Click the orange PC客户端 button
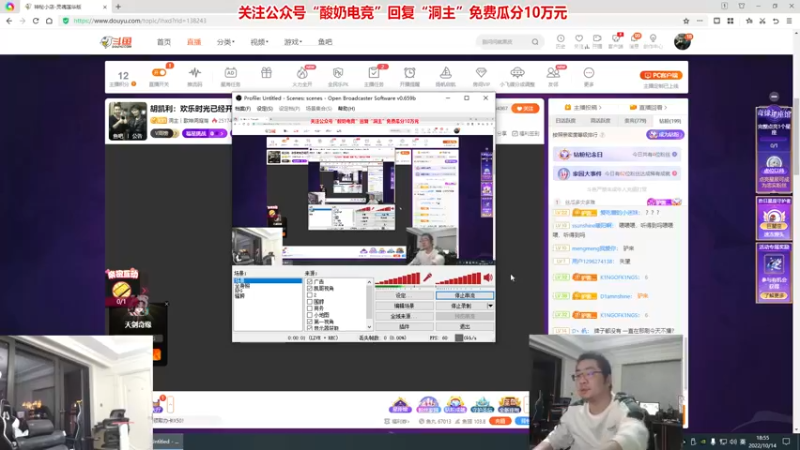 (x=661, y=75)
